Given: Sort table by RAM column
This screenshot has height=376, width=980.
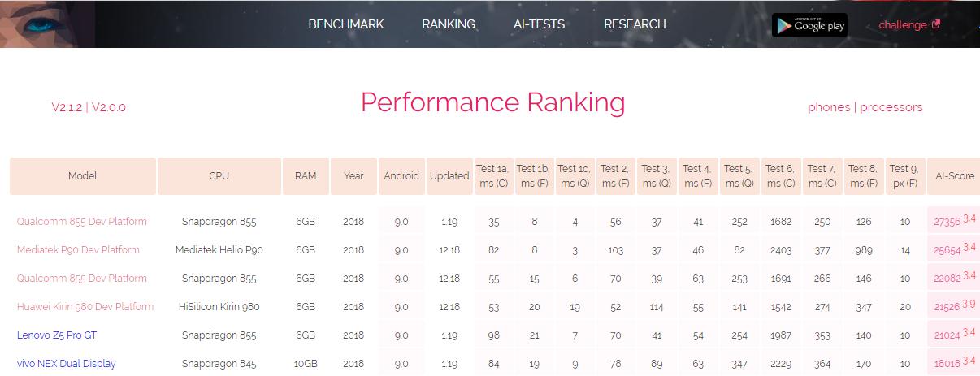Looking at the screenshot, I should [x=306, y=176].
